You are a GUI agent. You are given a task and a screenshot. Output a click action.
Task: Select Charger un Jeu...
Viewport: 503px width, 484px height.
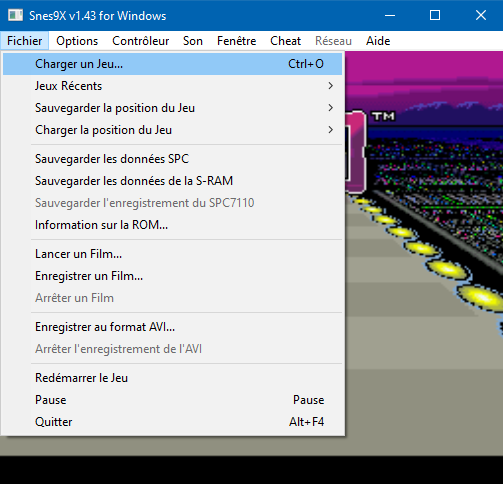tap(172, 64)
